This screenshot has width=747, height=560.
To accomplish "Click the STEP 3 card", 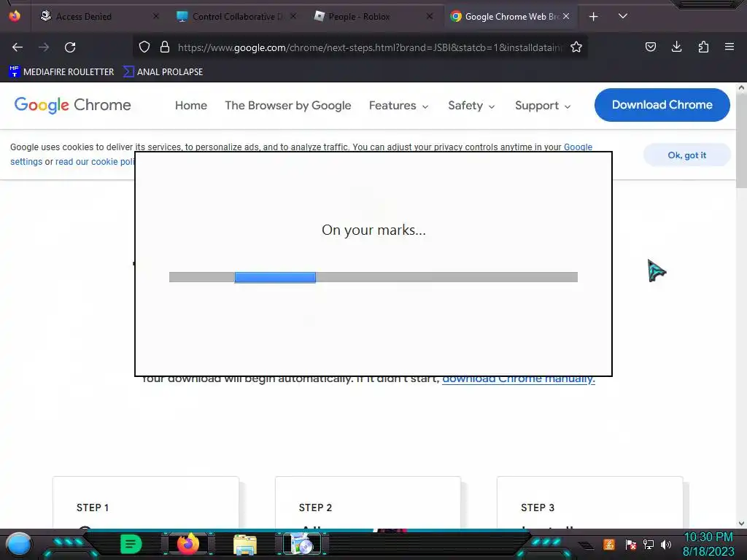I will point(589,502).
